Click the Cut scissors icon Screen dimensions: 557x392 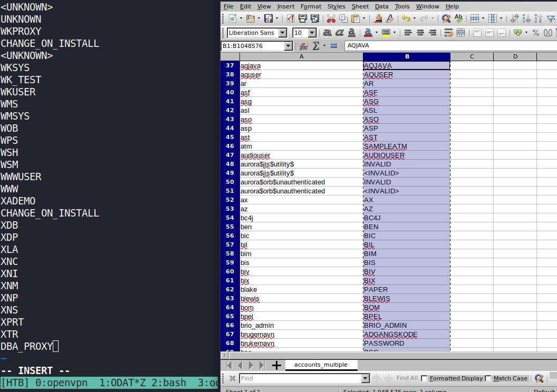point(331,18)
